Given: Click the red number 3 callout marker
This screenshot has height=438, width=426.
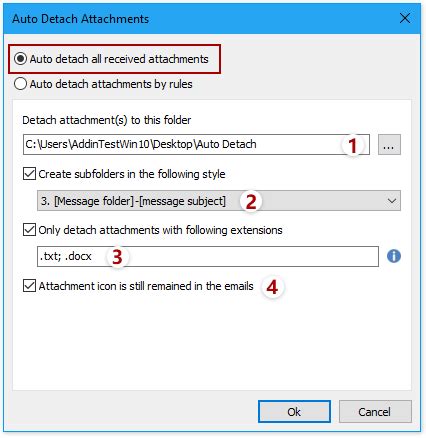Looking at the screenshot, I should pyautogui.click(x=117, y=257).
